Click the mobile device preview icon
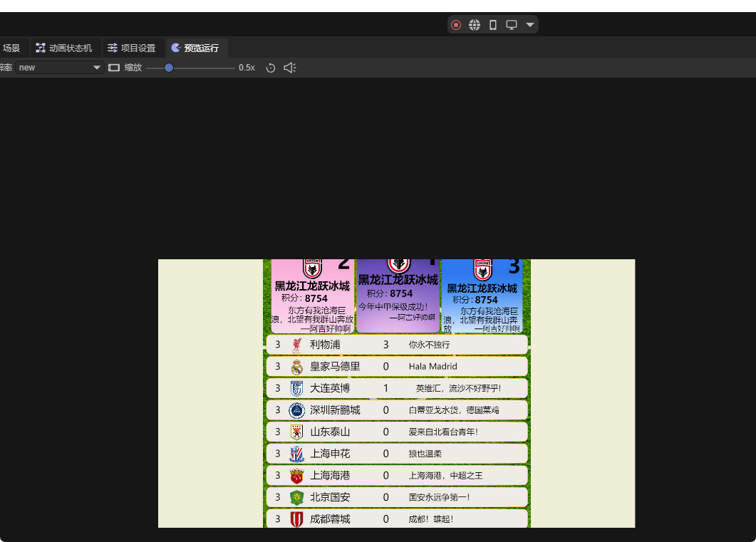This screenshot has width=756, height=542. [x=493, y=25]
